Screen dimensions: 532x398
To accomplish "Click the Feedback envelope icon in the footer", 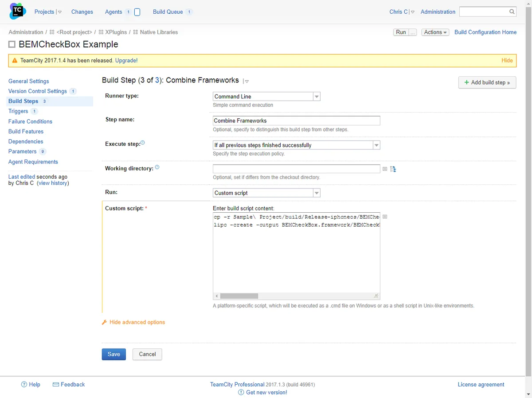I will click(56, 384).
